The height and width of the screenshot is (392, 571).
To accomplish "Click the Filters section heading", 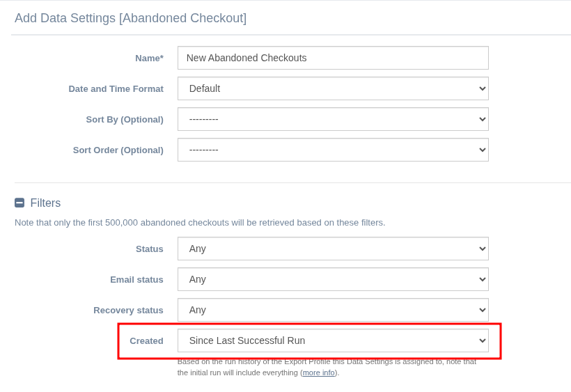I will point(45,203).
